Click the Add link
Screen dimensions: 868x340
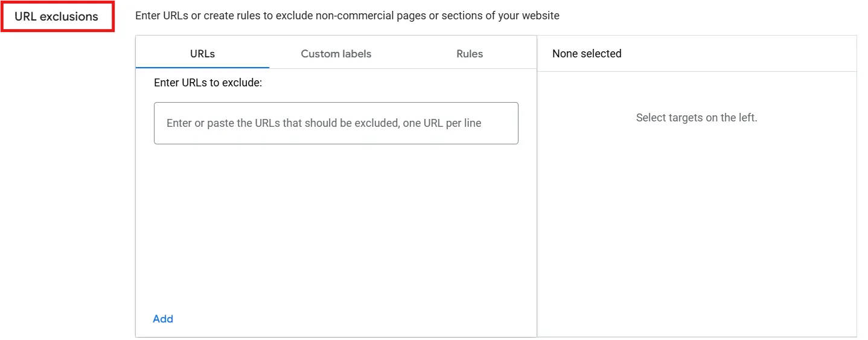coord(163,319)
